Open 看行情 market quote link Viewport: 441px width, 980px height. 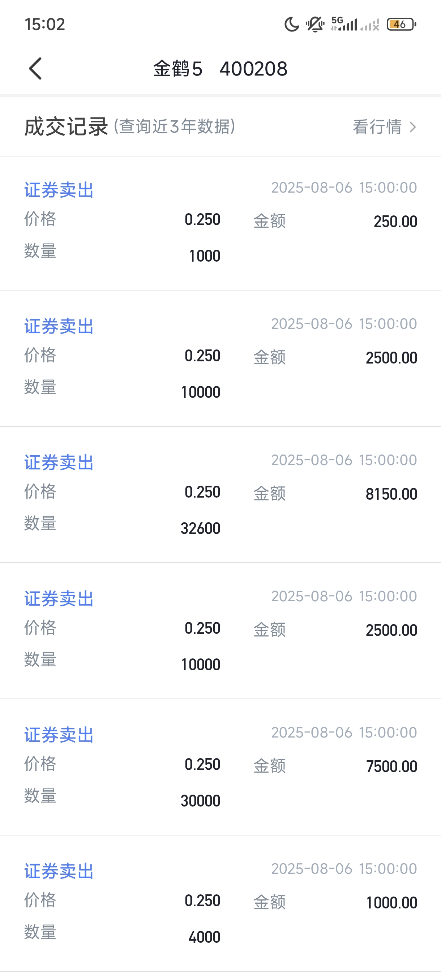[x=377, y=127]
